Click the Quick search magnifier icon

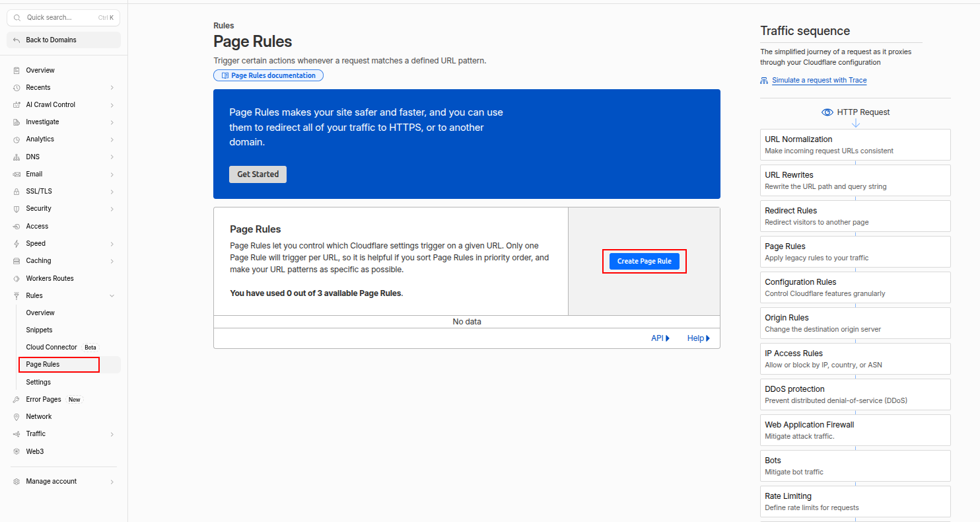(x=18, y=17)
